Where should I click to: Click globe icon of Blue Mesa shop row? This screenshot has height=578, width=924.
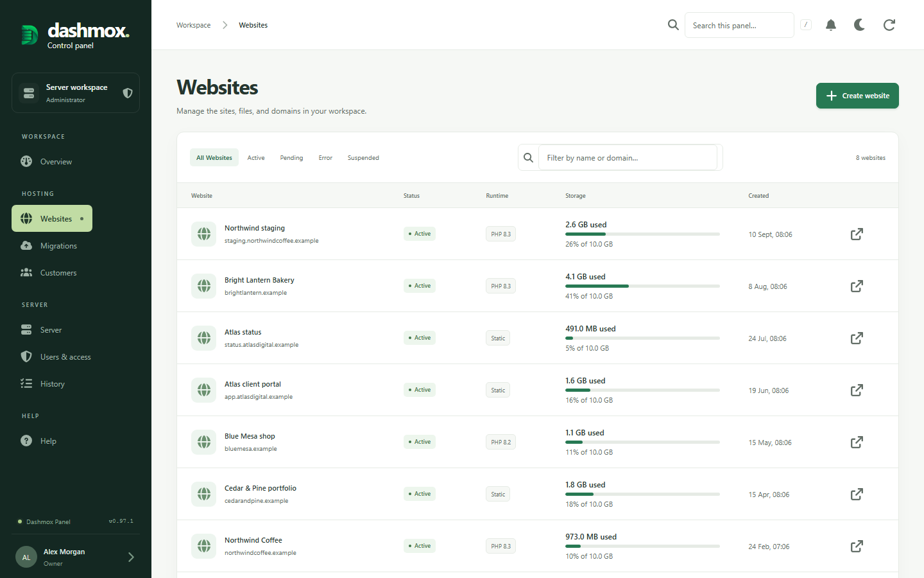(x=204, y=442)
